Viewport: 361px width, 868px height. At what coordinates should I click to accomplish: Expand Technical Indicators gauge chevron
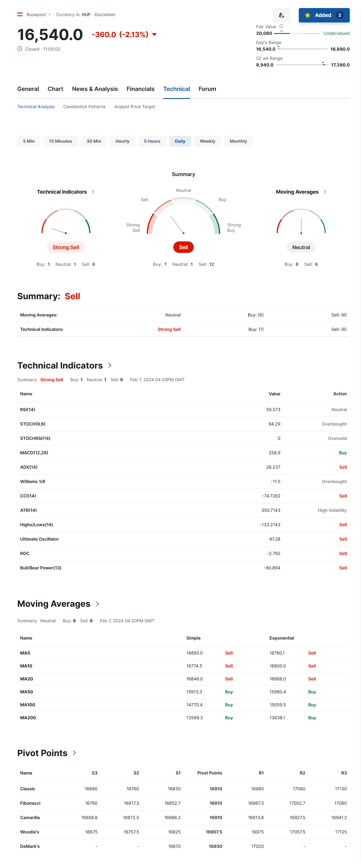(93, 192)
